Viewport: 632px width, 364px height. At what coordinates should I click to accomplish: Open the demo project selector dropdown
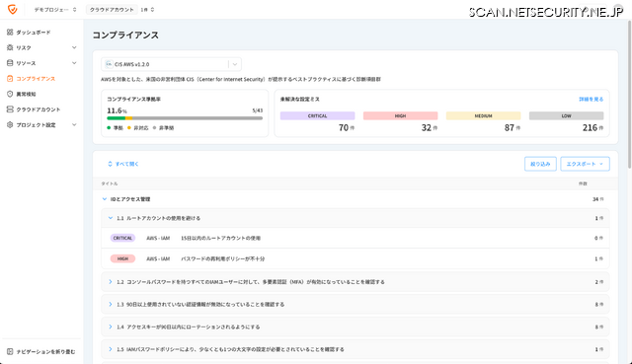coord(55,10)
